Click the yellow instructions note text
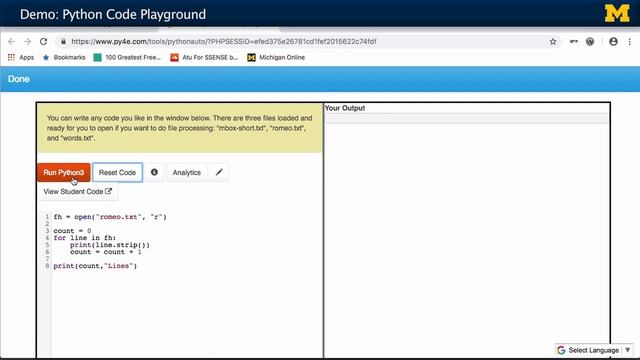The image size is (640, 360). 180,128
